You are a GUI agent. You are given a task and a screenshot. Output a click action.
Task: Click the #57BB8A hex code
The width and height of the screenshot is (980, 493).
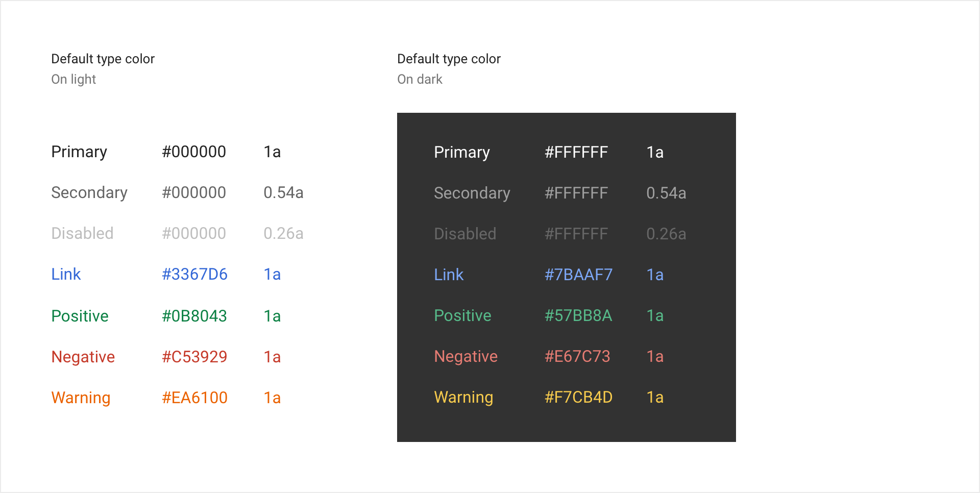tap(578, 316)
